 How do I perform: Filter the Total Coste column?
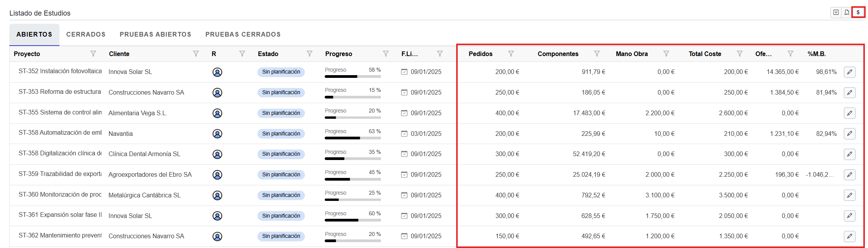pyautogui.click(x=740, y=54)
